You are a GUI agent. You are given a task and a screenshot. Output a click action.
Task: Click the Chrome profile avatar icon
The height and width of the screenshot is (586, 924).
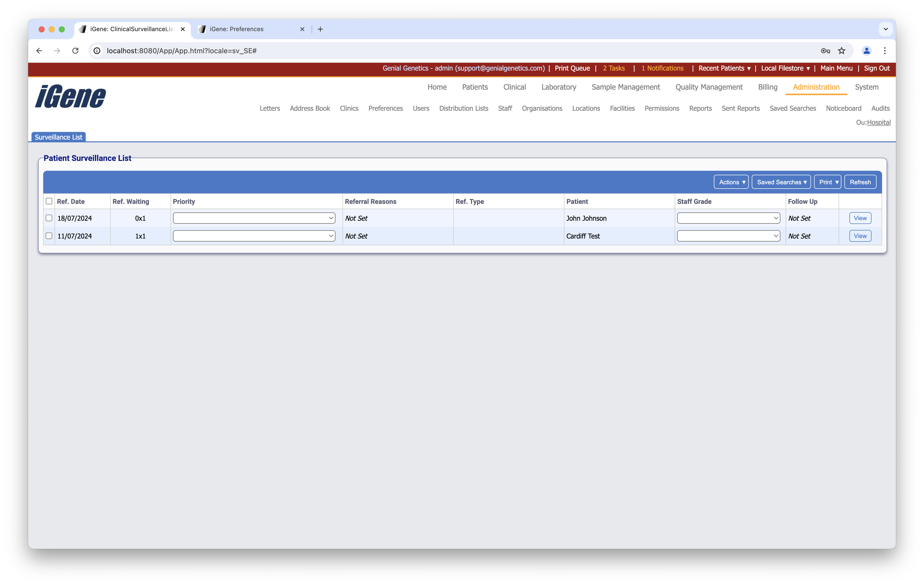pos(867,51)
